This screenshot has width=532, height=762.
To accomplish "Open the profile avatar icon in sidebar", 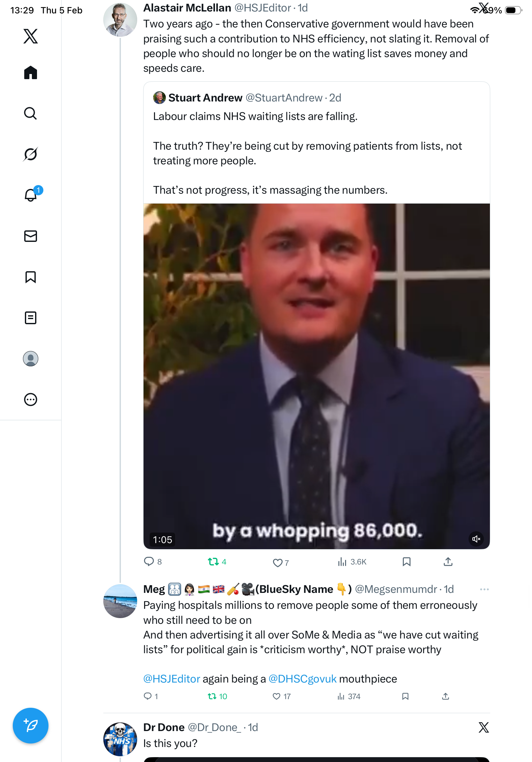I will tap(31, 358).
